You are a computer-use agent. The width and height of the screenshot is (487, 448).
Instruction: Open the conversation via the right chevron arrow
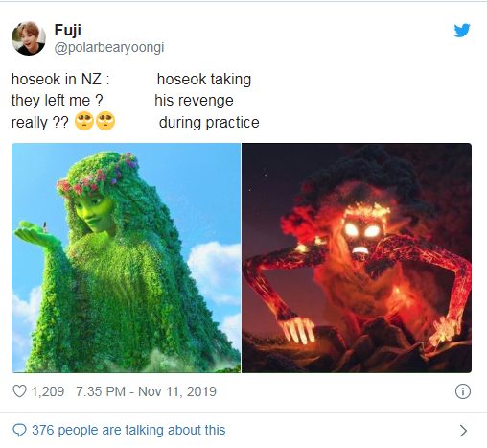[x=463, y=431]
